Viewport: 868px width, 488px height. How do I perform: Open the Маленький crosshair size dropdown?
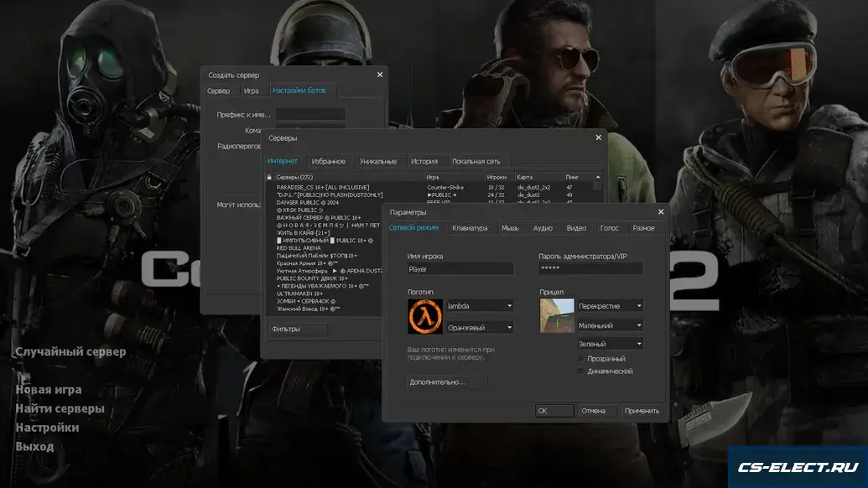coord(610,326)
